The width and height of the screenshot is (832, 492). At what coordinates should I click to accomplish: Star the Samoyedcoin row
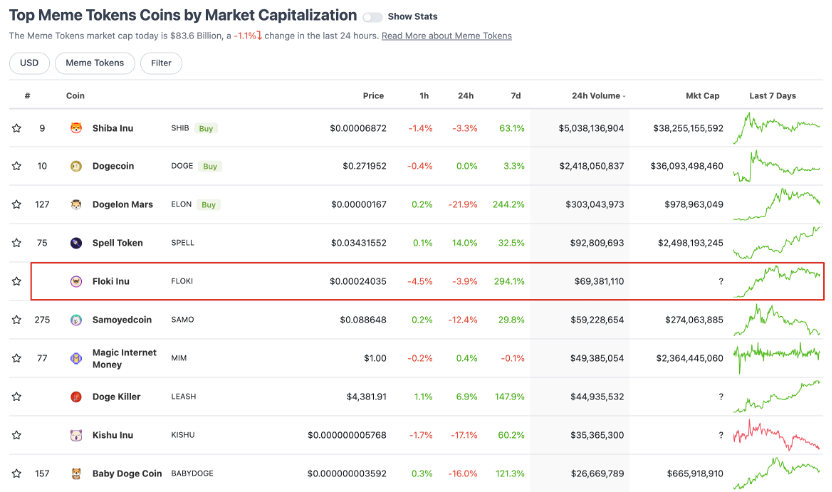(16, 320)
